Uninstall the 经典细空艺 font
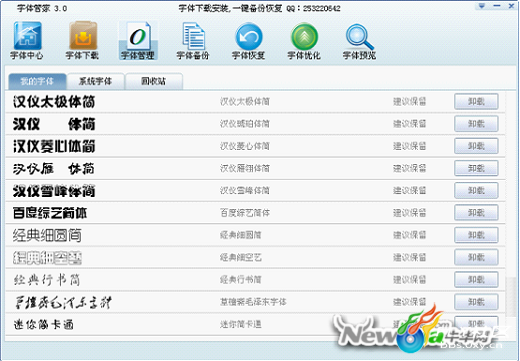 coord(476,257)
